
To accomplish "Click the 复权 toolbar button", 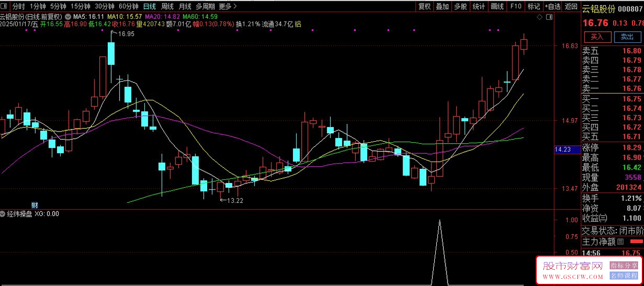I will coord(425,6).
